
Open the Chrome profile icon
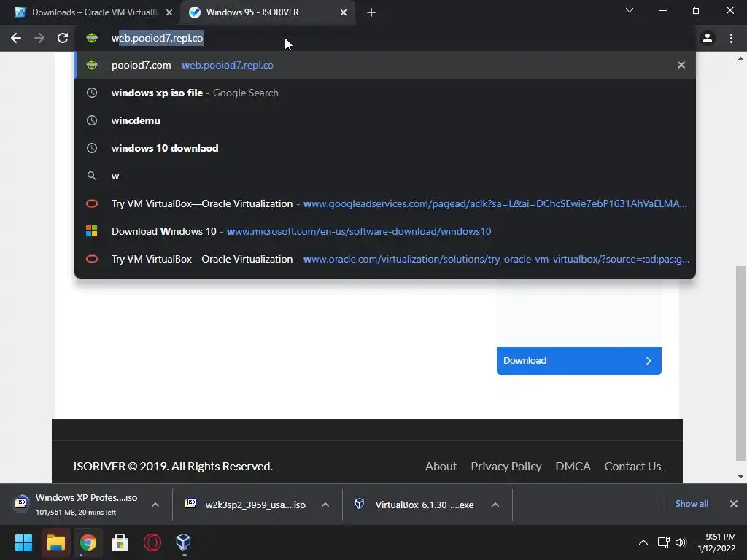coord(708,38)
